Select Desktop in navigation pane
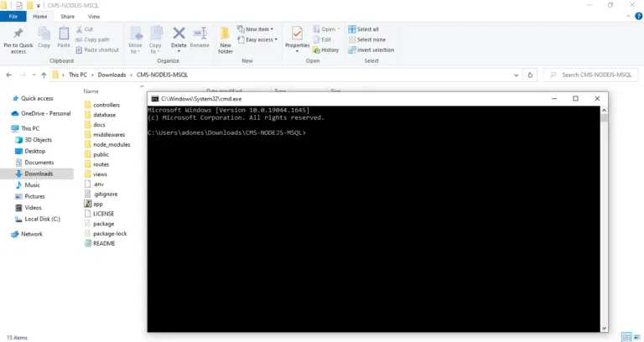Screen dimensions: 644x342 30,151
